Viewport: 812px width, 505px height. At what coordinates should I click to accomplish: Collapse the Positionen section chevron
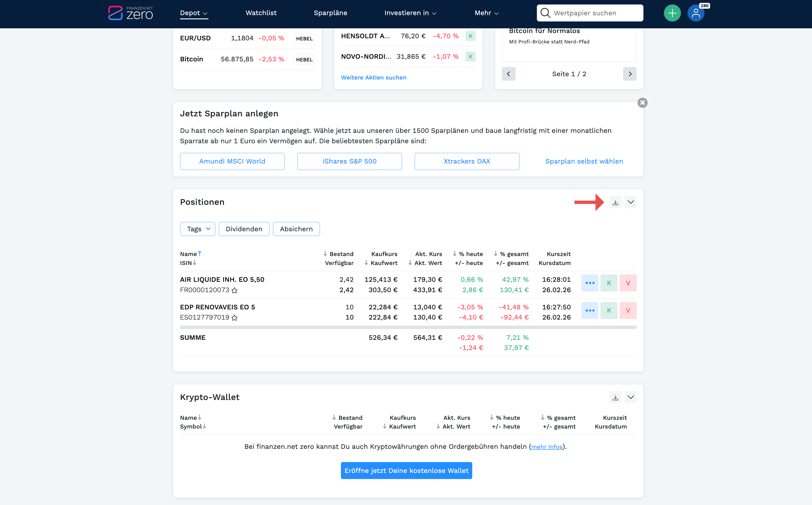[630, 202]
